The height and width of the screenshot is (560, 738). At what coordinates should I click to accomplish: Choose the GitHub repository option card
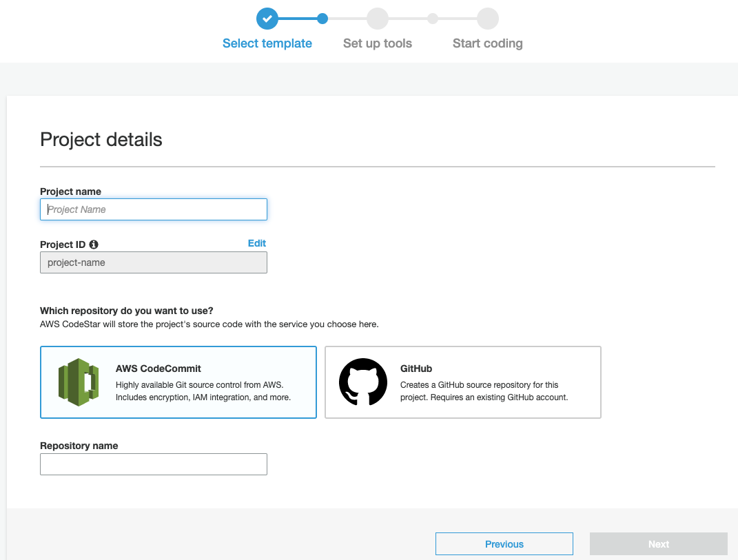pos(463,382)
